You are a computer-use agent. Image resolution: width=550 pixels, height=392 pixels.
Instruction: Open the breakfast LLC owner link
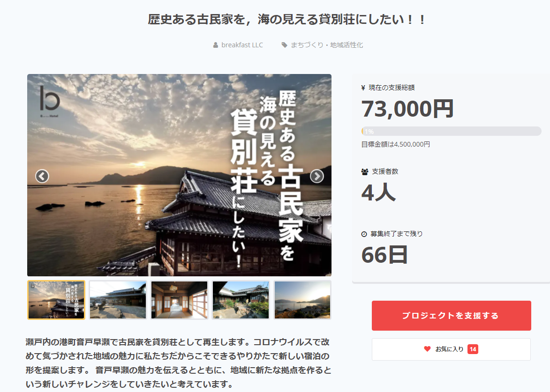click(242, 45)
